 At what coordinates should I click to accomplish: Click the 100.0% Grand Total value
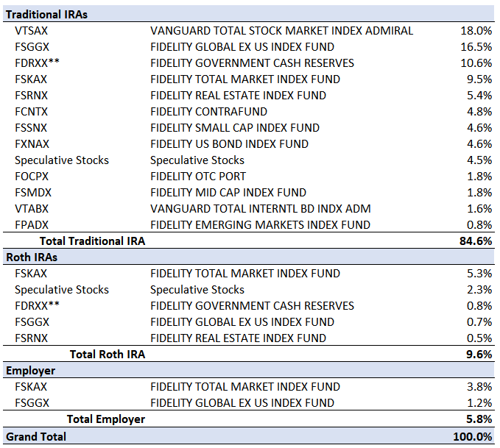click(473, 436)
